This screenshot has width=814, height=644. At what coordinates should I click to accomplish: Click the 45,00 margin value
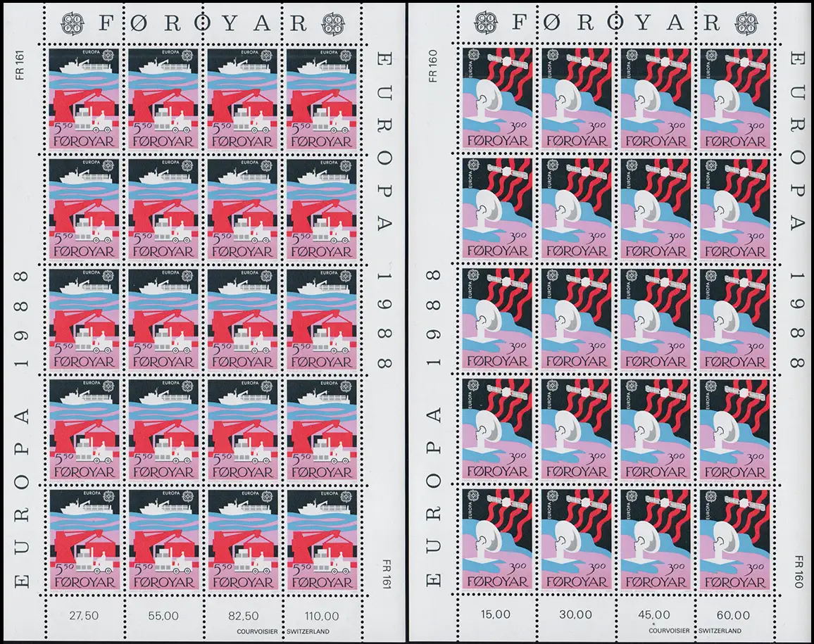pyautogui.click(x=656, y=614)
